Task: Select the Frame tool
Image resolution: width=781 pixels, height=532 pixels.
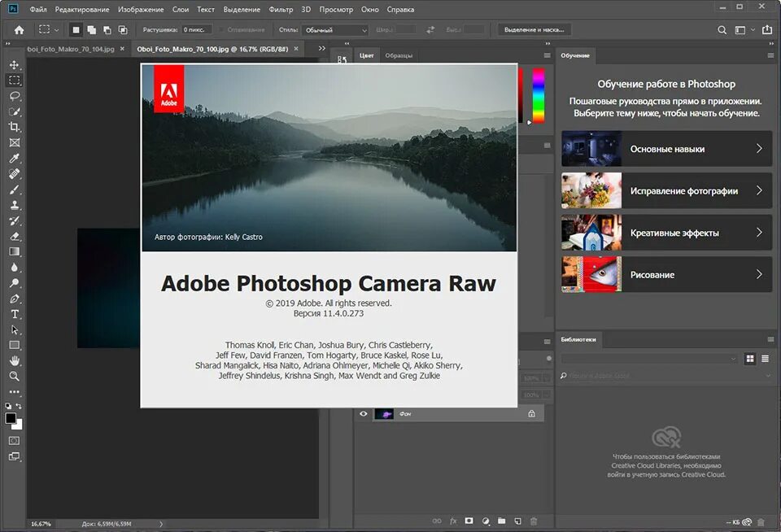Action: (x=15, y=142)
